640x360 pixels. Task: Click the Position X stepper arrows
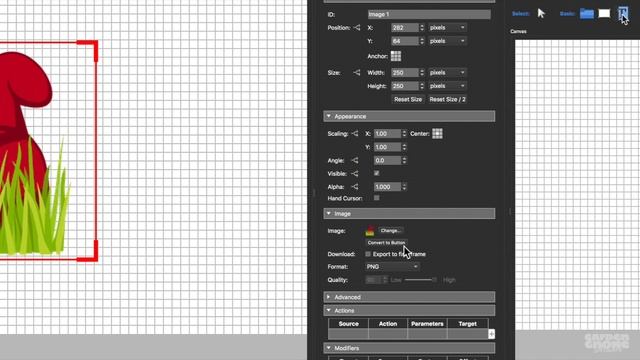click(x=422, y=28)
